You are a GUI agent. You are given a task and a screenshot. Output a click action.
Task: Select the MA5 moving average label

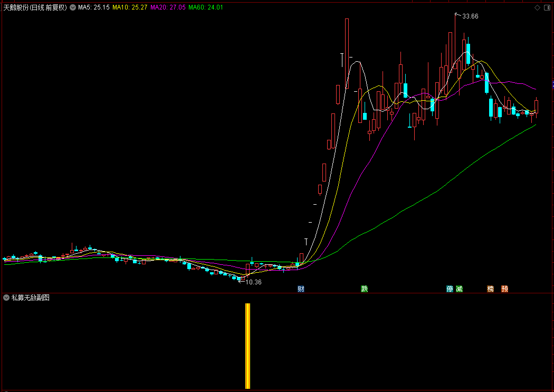click(x=93, y=8)
